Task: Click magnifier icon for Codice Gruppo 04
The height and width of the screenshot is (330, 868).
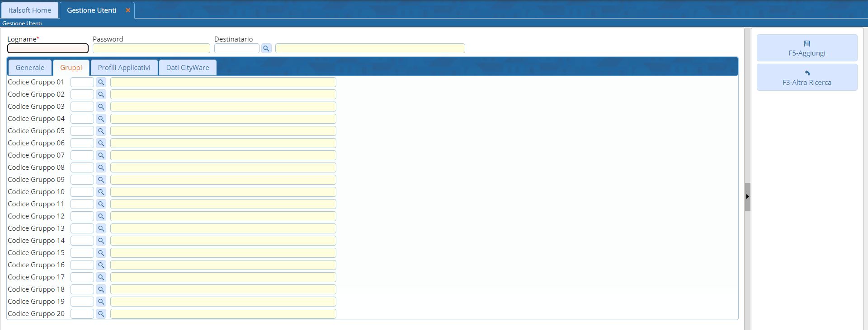Action: pos(101,119)
